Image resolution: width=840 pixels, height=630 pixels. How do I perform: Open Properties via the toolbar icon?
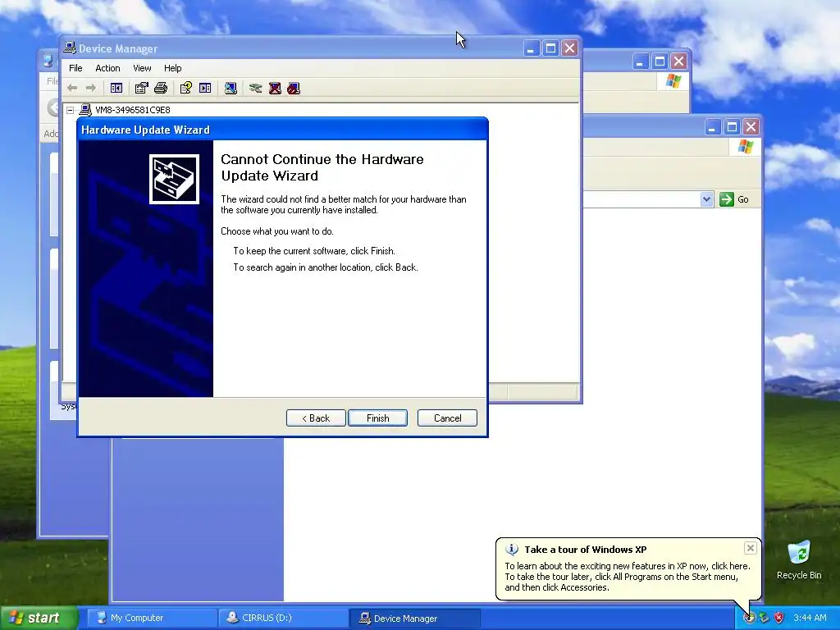pyautogui.click(x=141, y=88)
